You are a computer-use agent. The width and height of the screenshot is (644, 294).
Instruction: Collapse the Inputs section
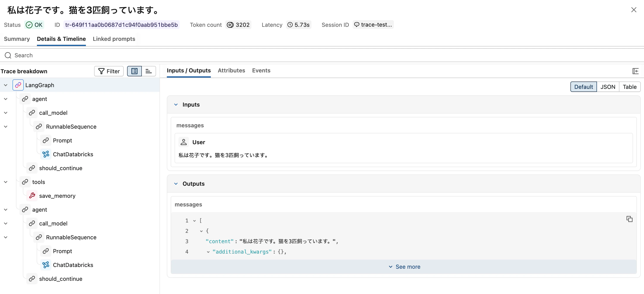tap(176, 105)
